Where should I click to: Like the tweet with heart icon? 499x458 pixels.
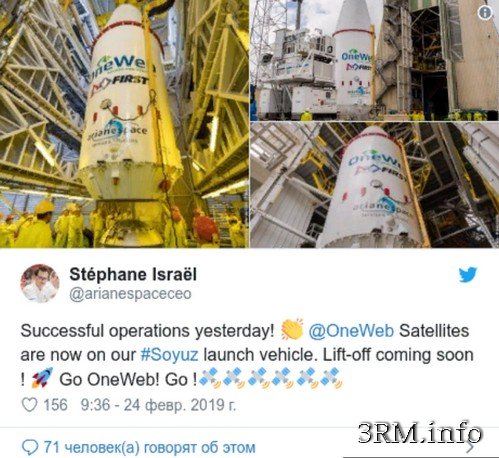coord(29,405)
